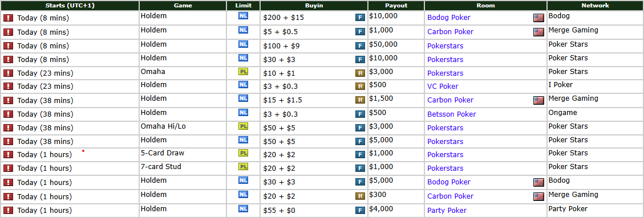Sort by the Starts (UTC+1) column header
The image size is (644, 218).
point(70,5)
